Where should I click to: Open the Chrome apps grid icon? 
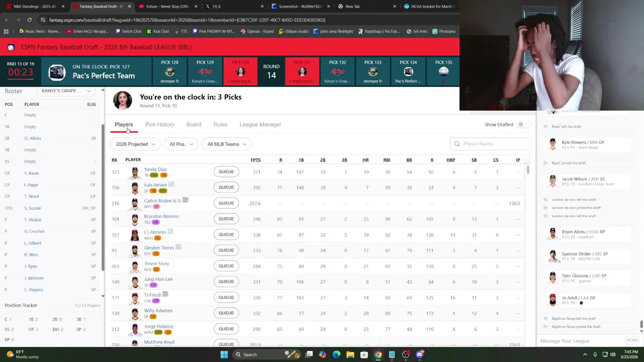[x=6, y=31]
